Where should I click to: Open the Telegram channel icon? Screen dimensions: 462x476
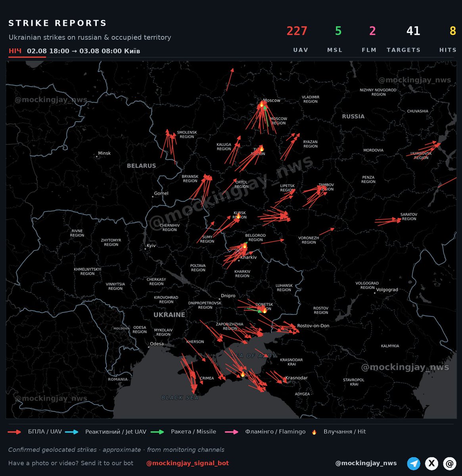click(414, 463)
